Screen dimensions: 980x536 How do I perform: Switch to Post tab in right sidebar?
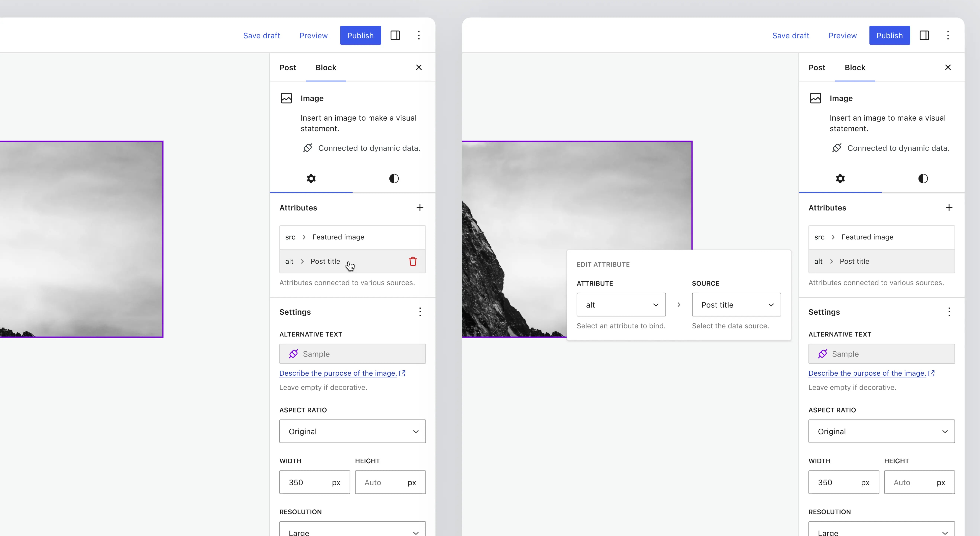[x=817, y=67]
